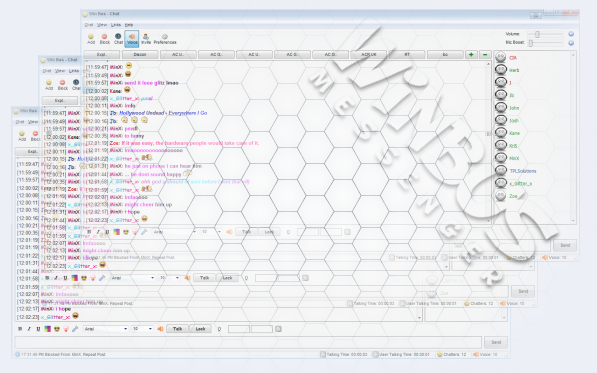597x373 pixels.
Task: Expand the Arial font dropdown
Action: (105, 329)
